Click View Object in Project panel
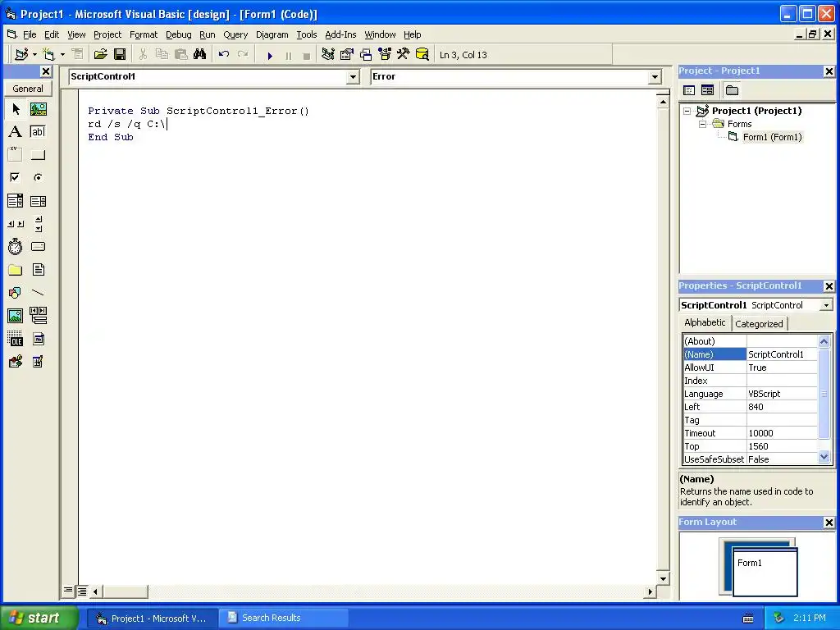The image size is (840, 630). 707,90
